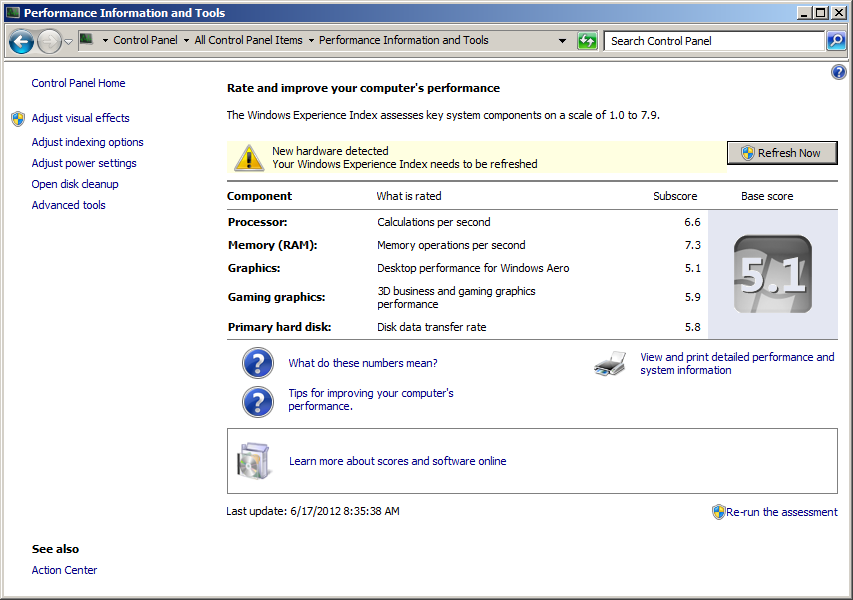
Task: Select the Gaming graphics subscore 5.9
Action: pyautogui.click(x=693, y=297)
